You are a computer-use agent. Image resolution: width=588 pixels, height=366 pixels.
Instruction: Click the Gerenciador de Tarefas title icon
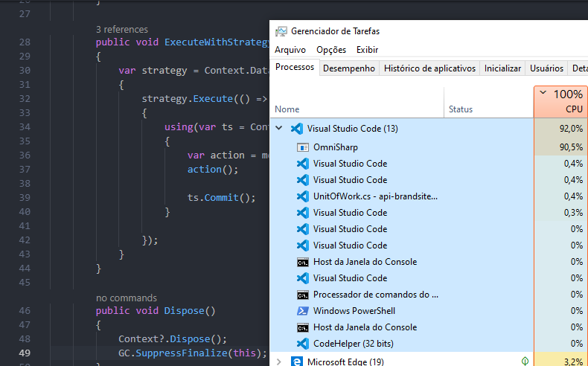281,31
